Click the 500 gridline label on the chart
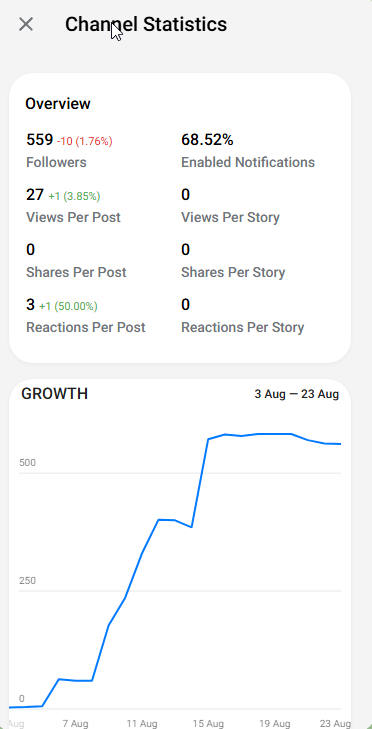The width and height of the screenshot is (372, 729). pos(27,463)
